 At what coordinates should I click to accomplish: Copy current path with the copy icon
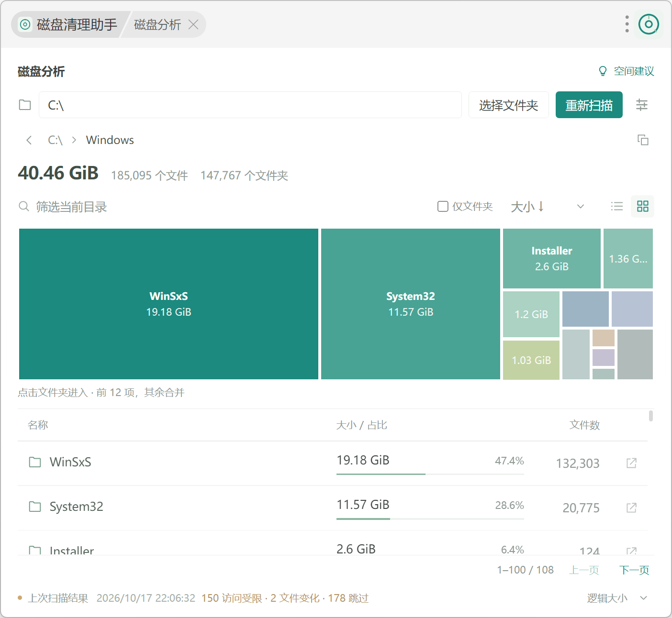[643, 140]
